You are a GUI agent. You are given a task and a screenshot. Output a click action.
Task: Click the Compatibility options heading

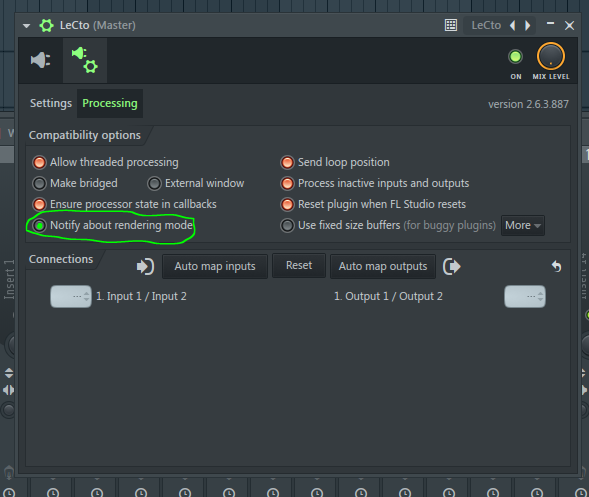[x=85, y=135]
